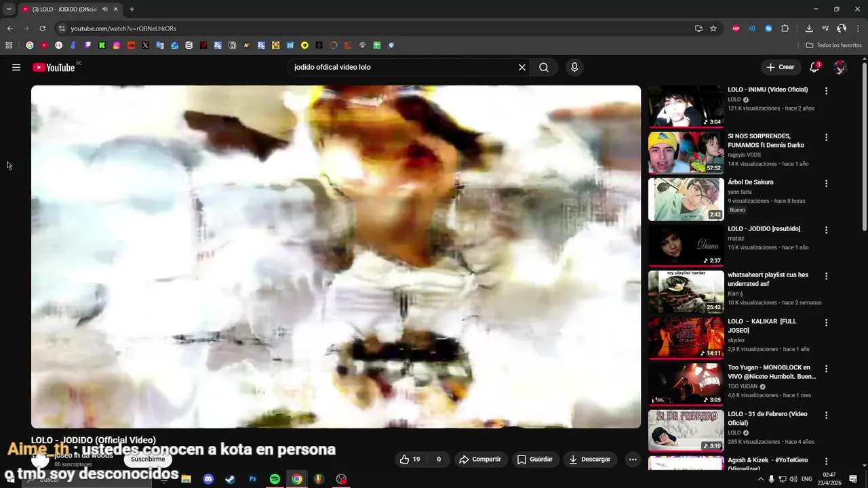Go to the YouTube home logo
The image size is (868, 488).
[53, 67]
